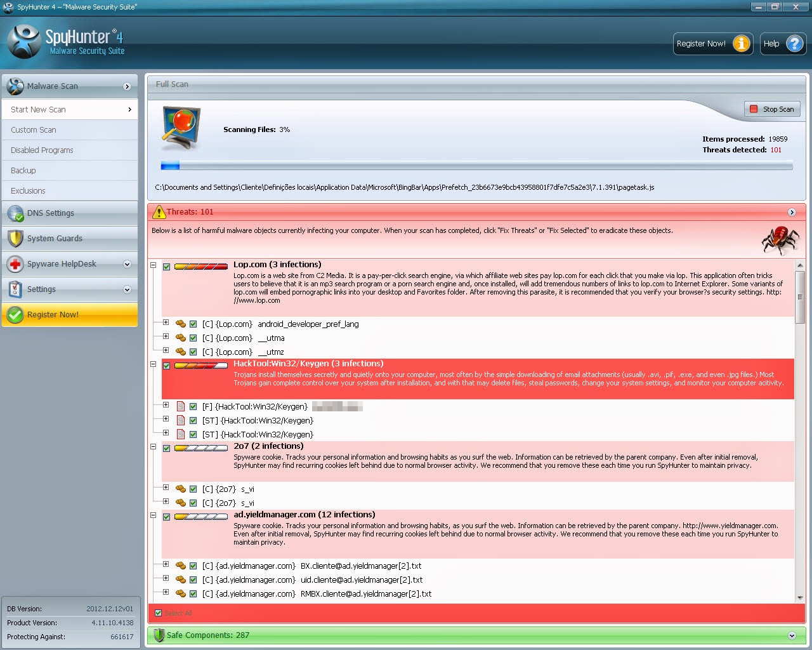
Task: Open the System Guards section
Action: pyautogui.click(x=70, y=238)
